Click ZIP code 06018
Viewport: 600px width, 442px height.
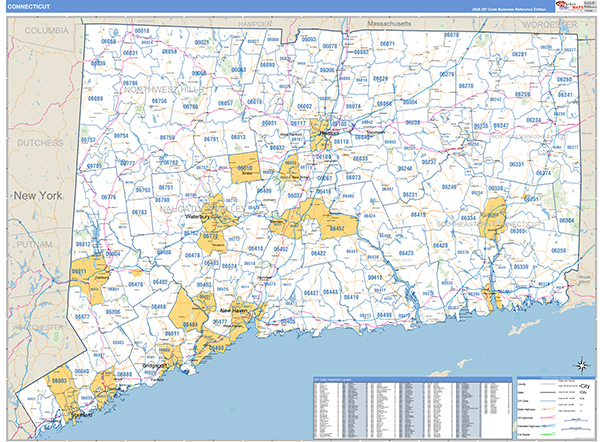[x=142, y=31]
